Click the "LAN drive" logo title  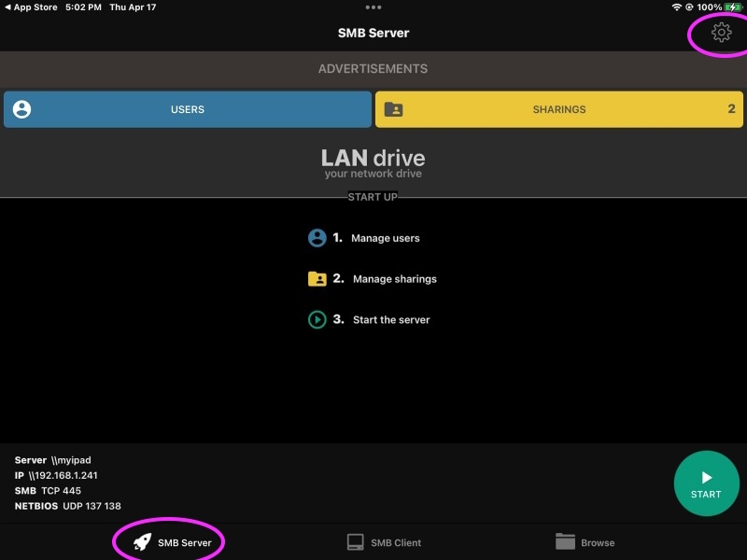click(x=373, y=158)
